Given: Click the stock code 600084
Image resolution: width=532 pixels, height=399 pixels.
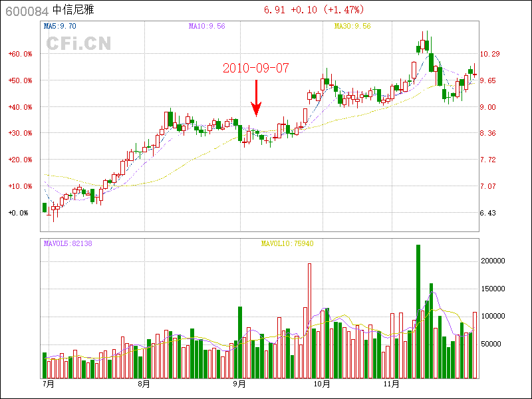Looking at the screenshot, I should coord(27,11).
